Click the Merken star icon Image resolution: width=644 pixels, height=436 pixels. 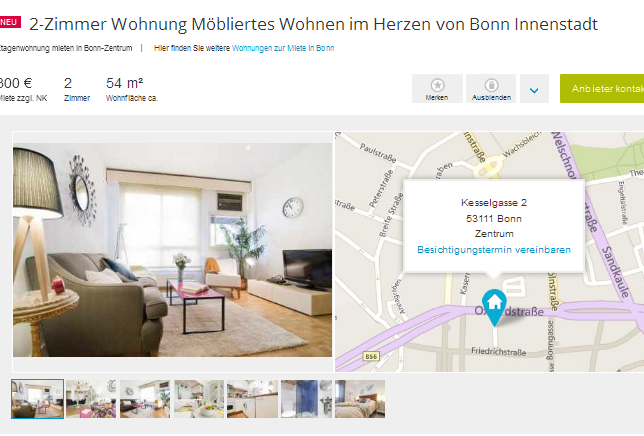coord(437,85)
